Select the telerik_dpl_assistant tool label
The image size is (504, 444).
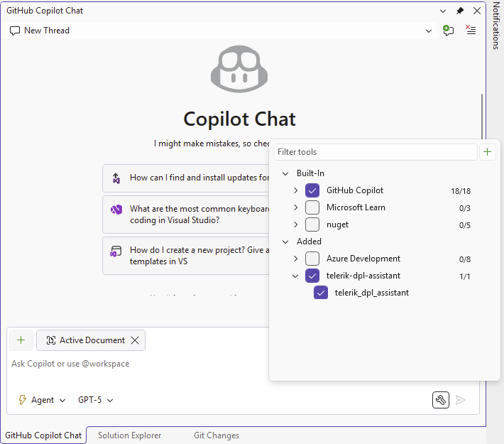tap(372, 293)
